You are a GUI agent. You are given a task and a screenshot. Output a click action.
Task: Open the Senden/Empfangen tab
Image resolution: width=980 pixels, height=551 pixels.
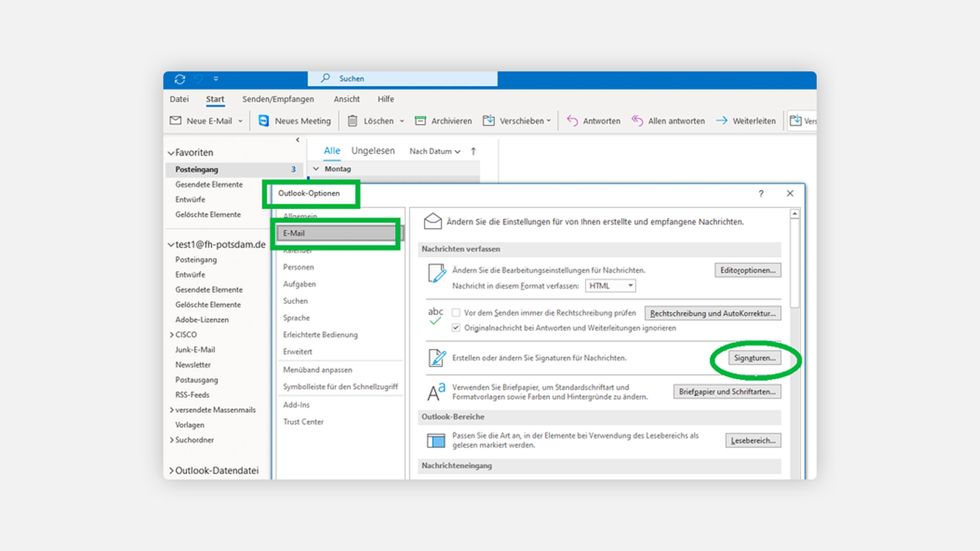[278, 99]
